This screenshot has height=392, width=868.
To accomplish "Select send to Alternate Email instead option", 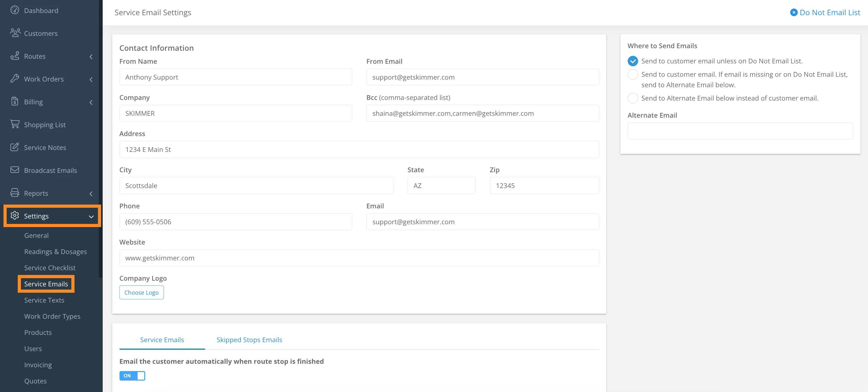I will point(632,98).
